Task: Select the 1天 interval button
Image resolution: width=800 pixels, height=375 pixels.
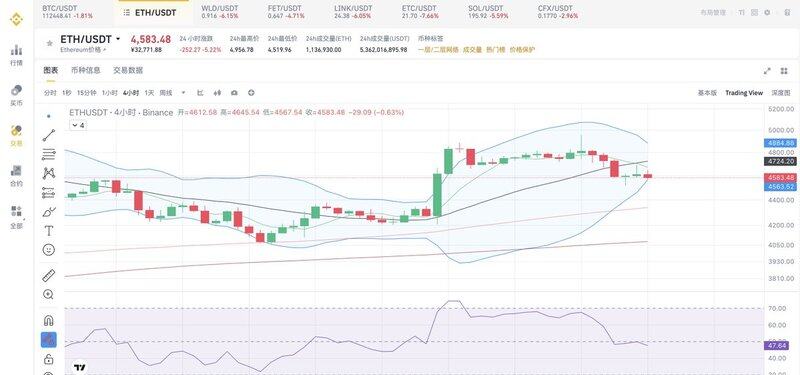Action: point(149,93)
